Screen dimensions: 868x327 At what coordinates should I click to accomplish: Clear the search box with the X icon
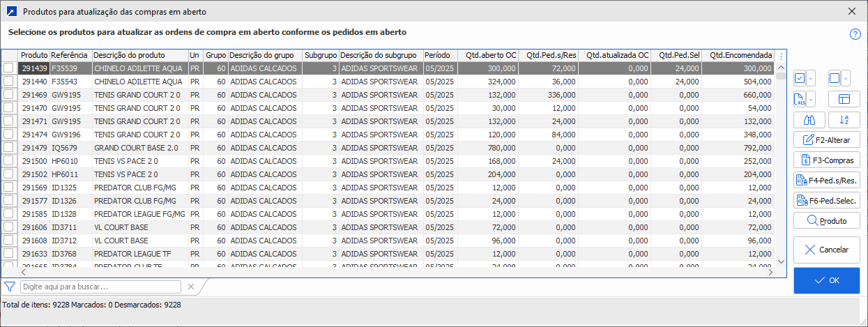click(x=192, y=286)
